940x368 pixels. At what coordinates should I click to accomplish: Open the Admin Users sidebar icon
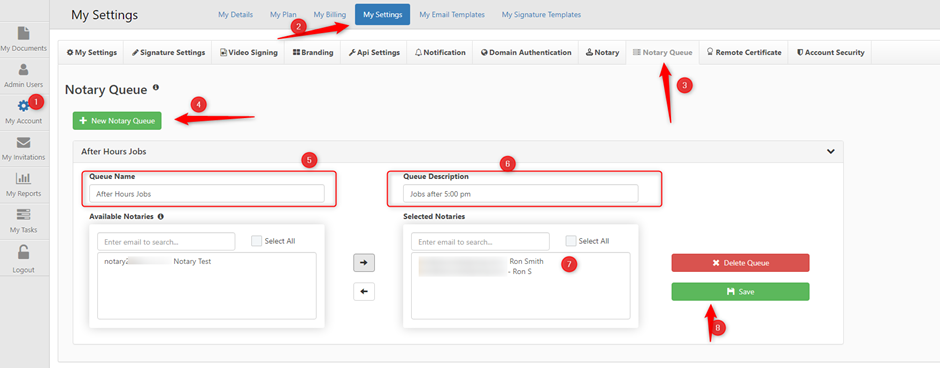click(x=24, y=70)
